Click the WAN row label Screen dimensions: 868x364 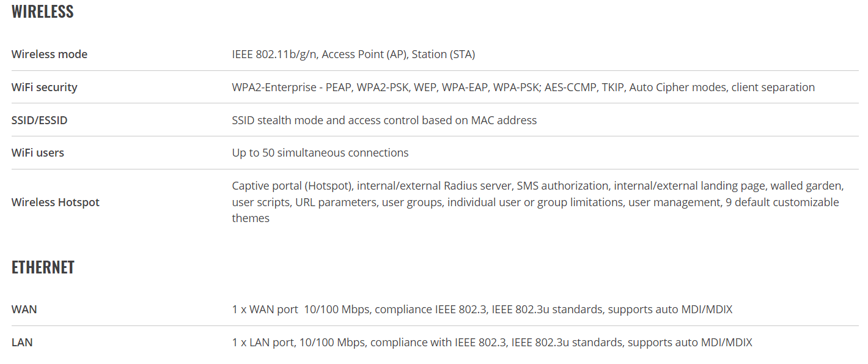pyautogui.click(x=24, y=310)
